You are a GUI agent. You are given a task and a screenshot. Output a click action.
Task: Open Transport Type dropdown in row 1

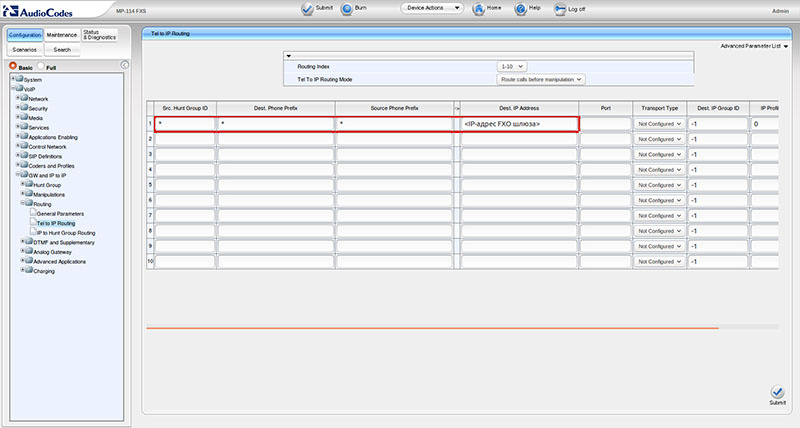pyautogui.click(x=659, y=124)
